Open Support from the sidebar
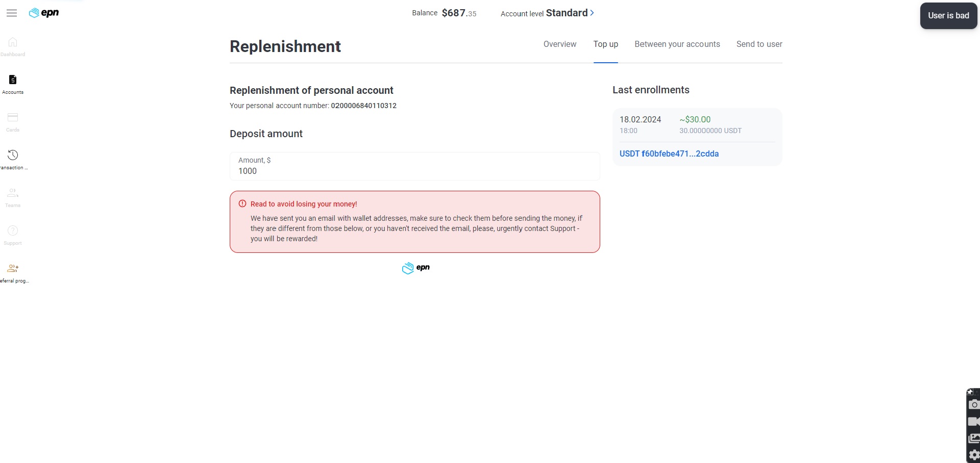Image resolution: width=980 pixels, height=463 pixels. (13, 235)
